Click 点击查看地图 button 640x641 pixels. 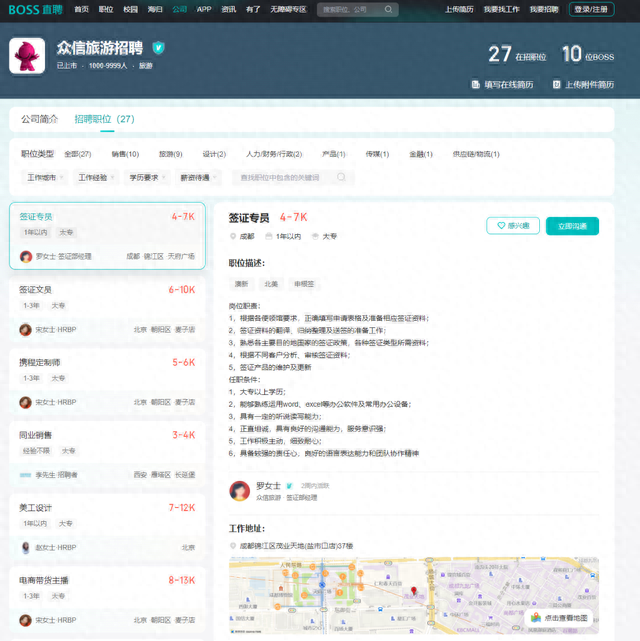559,618
